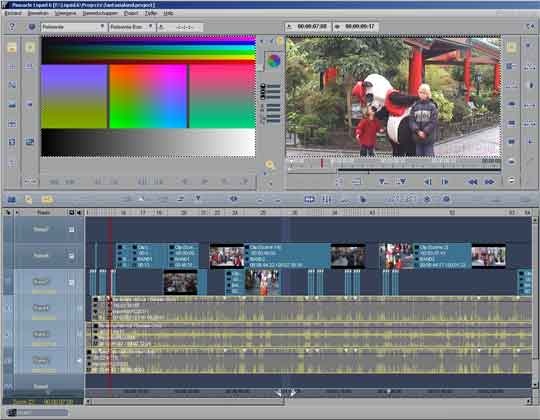Click the blue arrow box icon in middle toolbar
Image resolution: width=540 pixels, height=420 pixels.
(309, 199)
